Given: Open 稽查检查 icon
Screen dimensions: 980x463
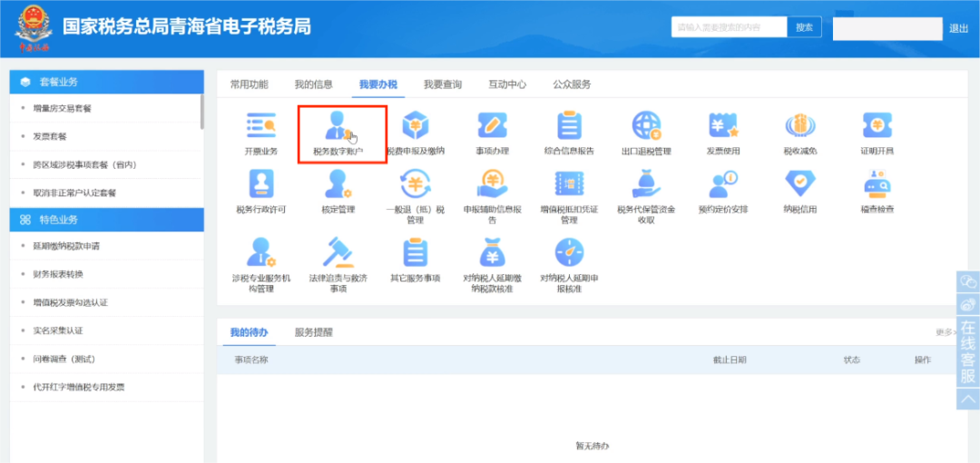Looking at the screenshot, I should point(877,184).
